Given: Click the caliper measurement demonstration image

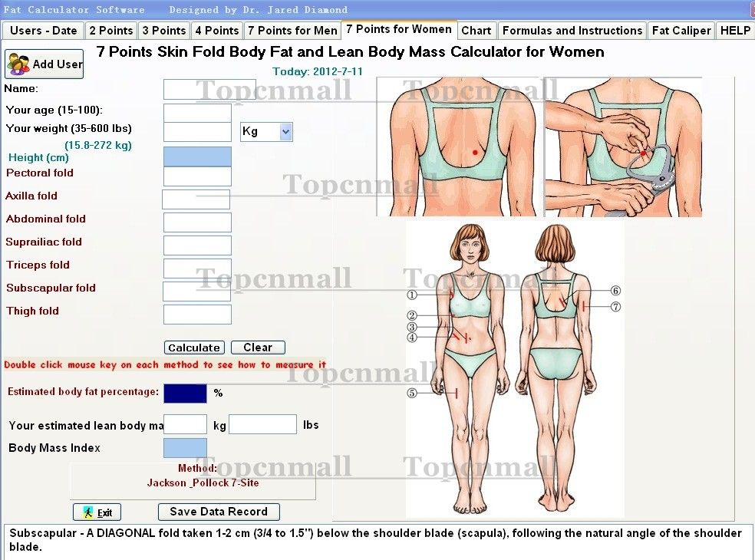Looking at the screenshot, I should click(x=623, y=147).
